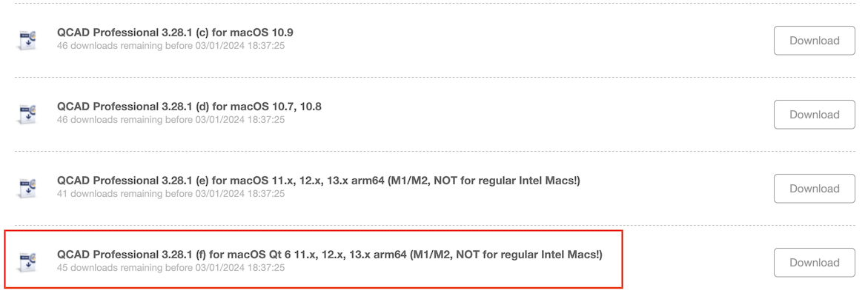Click the file icon for QCAD macOS 10.9
The height and width of the screenshot is (299, 868).
coord(27,40)
